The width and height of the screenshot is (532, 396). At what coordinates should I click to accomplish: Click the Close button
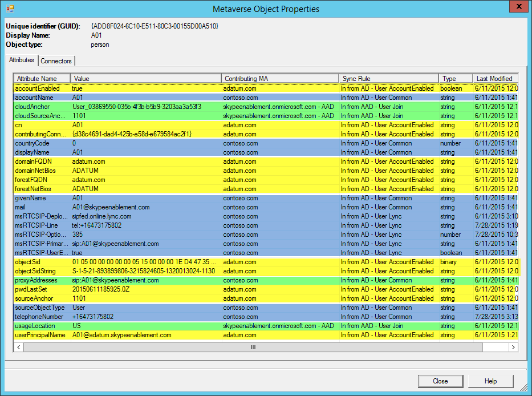tap(440, 381)
